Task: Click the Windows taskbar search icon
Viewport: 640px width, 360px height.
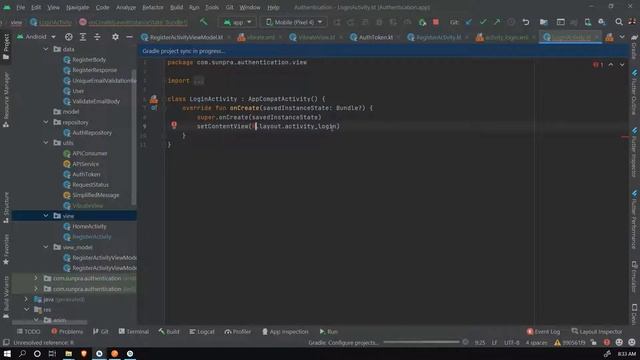Action: [22, 353]
